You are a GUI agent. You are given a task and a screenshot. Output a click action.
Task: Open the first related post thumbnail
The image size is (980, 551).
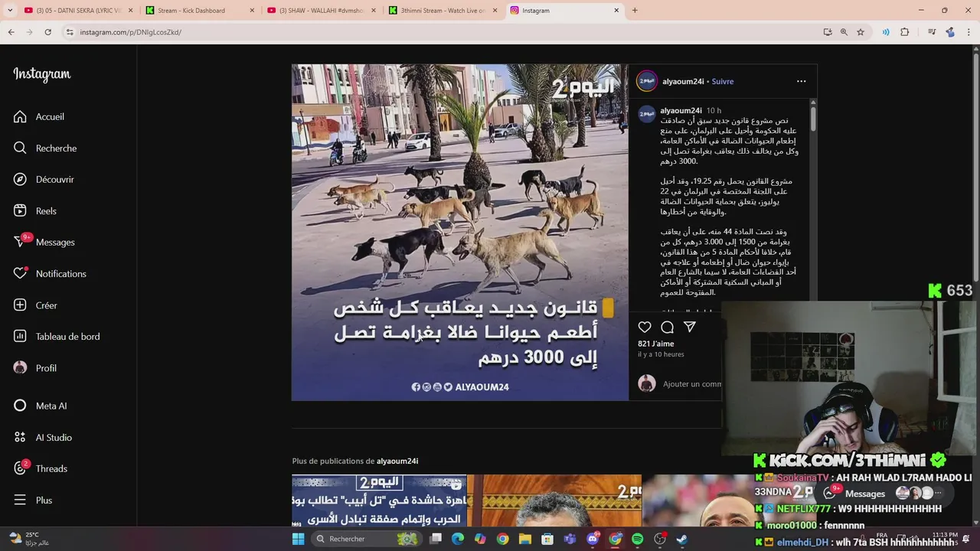click(x=379, y=500)
